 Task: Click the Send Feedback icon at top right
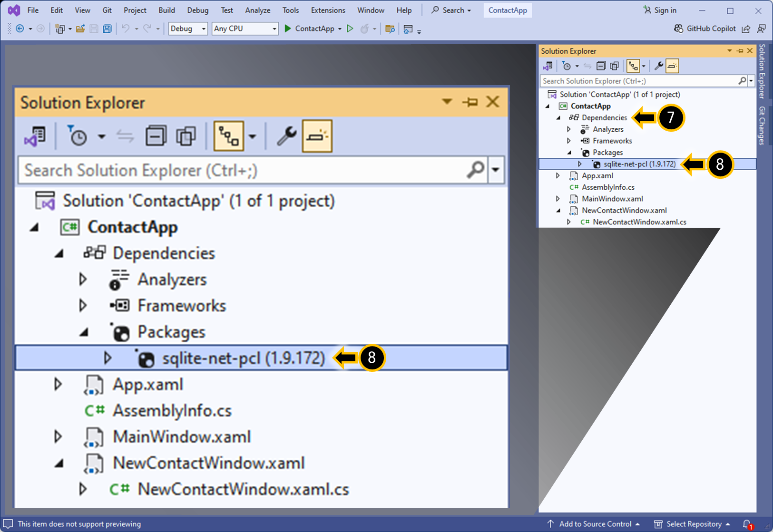[x=762, y=29]
